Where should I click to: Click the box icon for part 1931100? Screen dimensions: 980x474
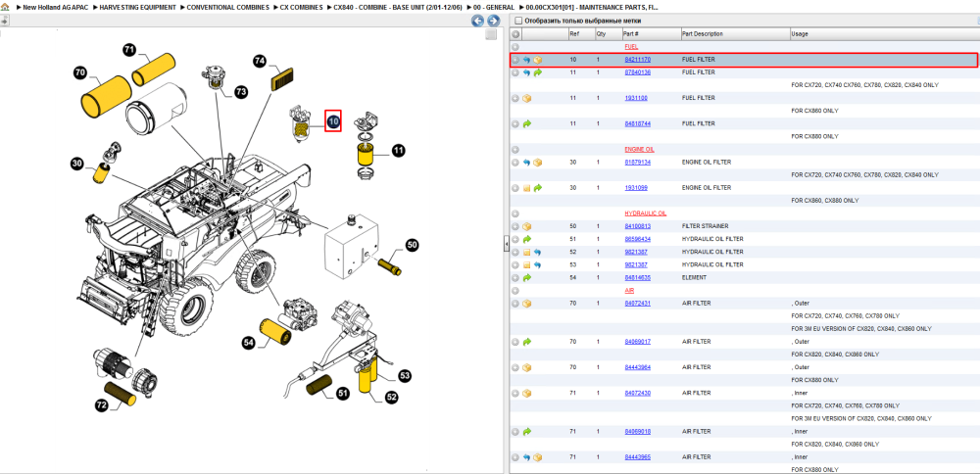pyautogui.click(x=527, y=98)
